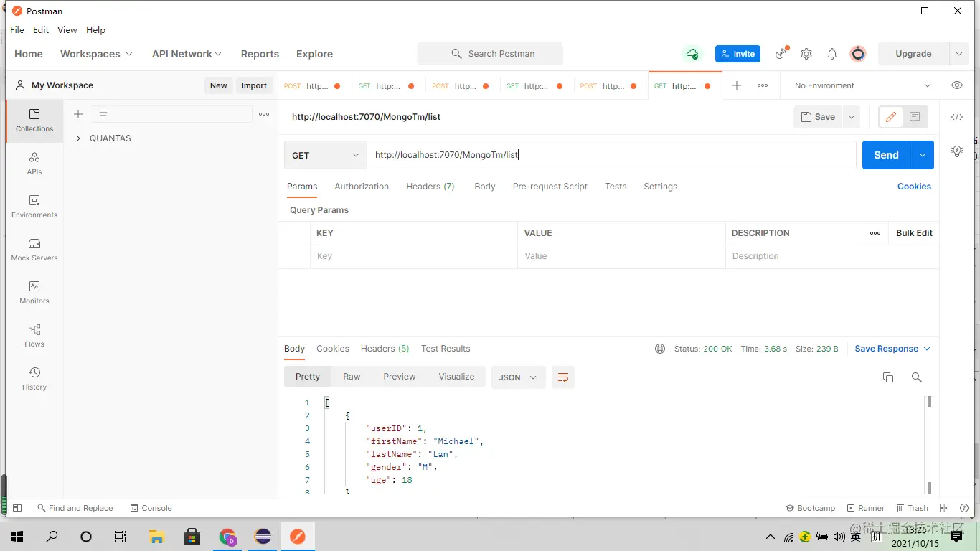Expand the API Network dropdown
Image resolution: width=980 pixels, height=551 pixels.
pyautogui.click(x=187, y=54)
